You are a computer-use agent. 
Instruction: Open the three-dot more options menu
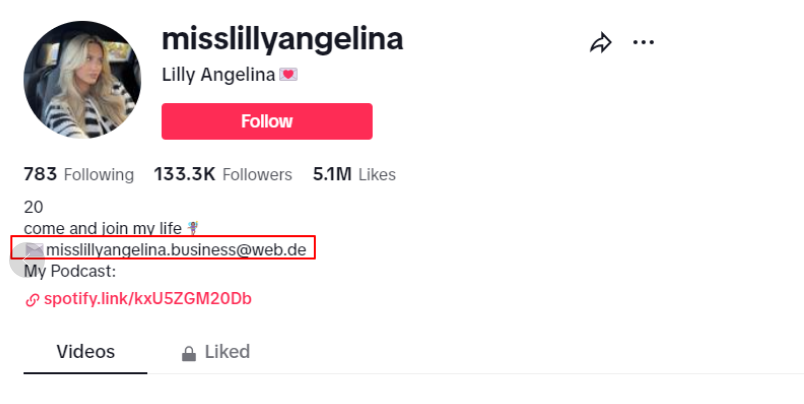[x=643, y=43]
